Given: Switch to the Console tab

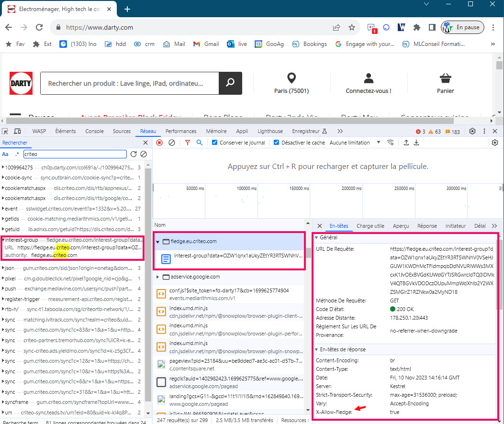Looking at the screenshot, I should [94, 131].
